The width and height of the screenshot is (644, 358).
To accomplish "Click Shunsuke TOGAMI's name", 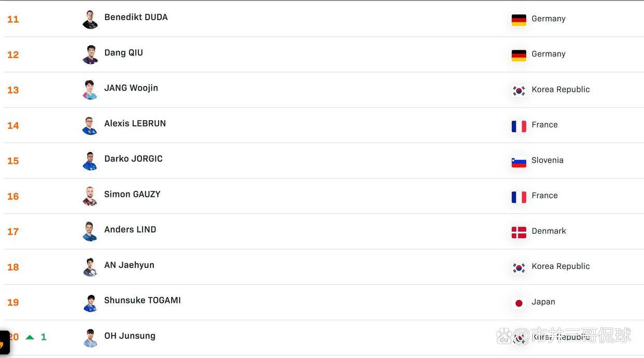I will click(142, 300).
